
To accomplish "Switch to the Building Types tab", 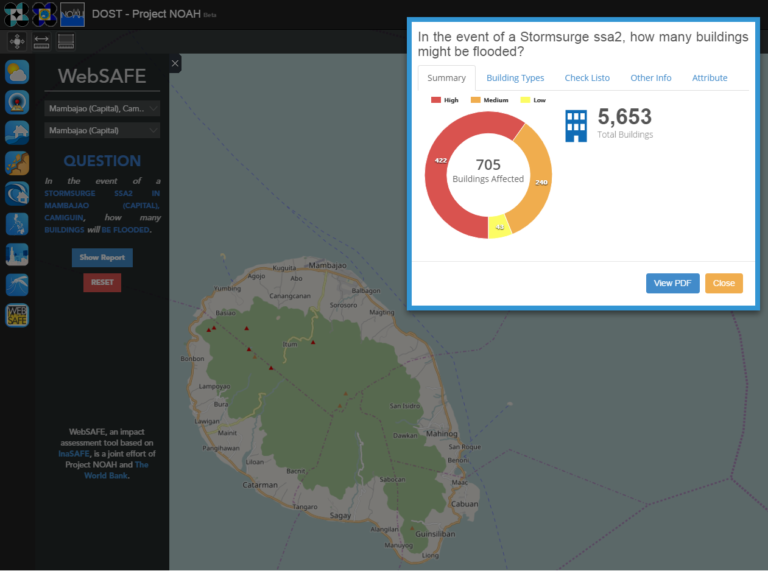I will [515, 78].
